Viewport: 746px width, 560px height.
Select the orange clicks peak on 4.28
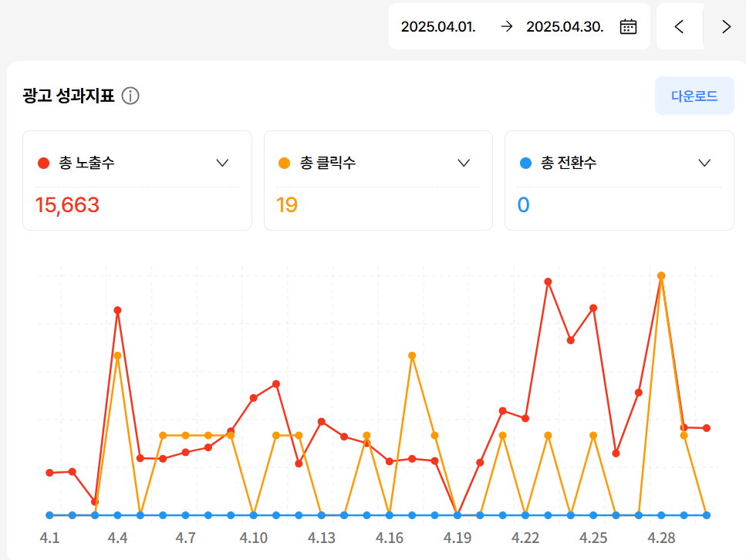tap(661, 276)
